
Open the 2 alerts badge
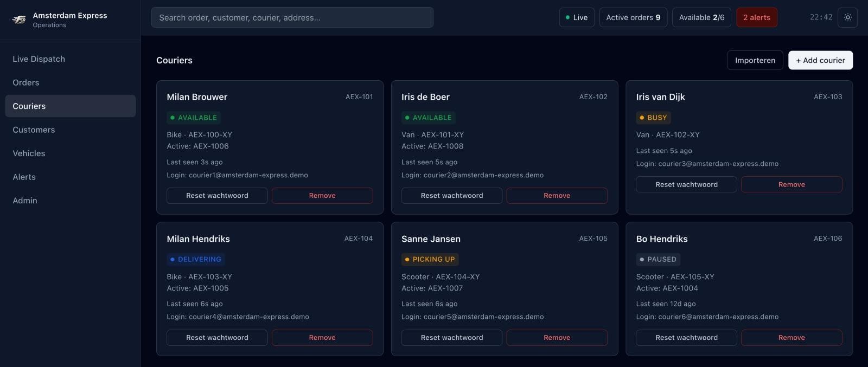tap(757, 17)
